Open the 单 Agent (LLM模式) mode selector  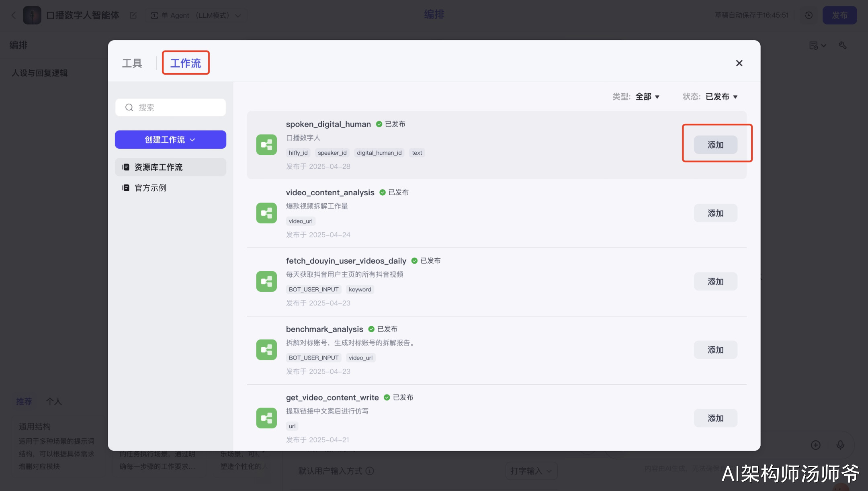click(x=196, y=15)
